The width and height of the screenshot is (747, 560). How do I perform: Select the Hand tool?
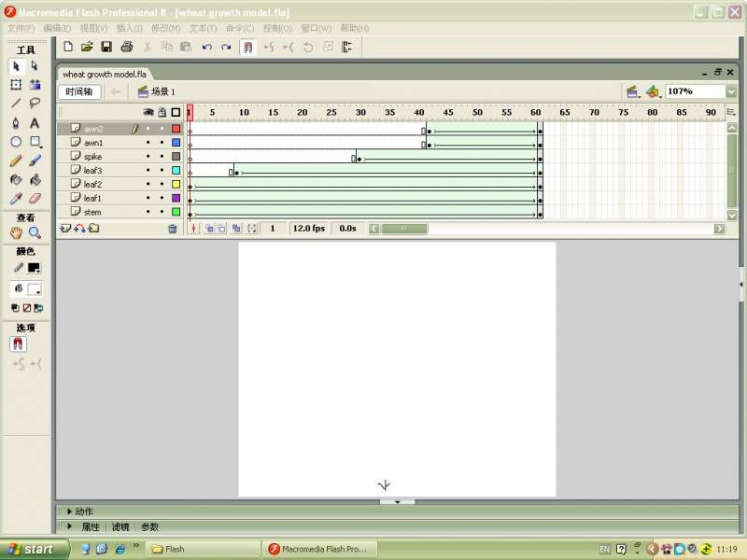point(16,232)
